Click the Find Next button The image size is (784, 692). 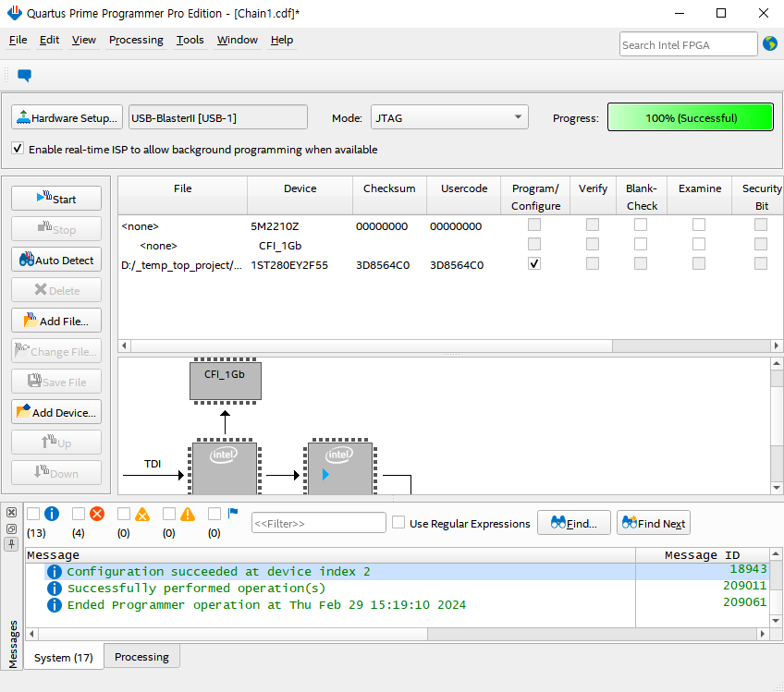pyautogui.click(x=654, y=523)
